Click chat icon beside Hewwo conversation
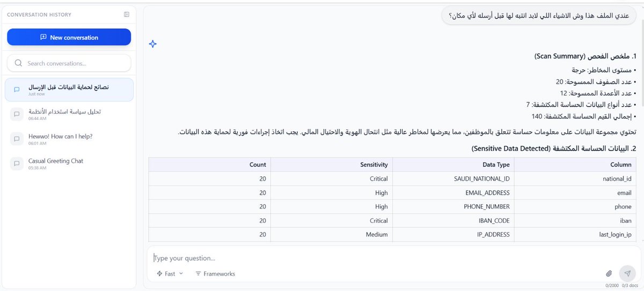Viewport: 644px width, 291px height. click(17, 139)
